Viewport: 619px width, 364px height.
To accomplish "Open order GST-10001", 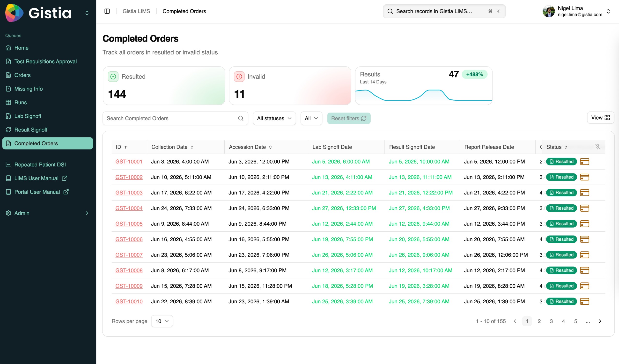I will [x=129, y=162].
